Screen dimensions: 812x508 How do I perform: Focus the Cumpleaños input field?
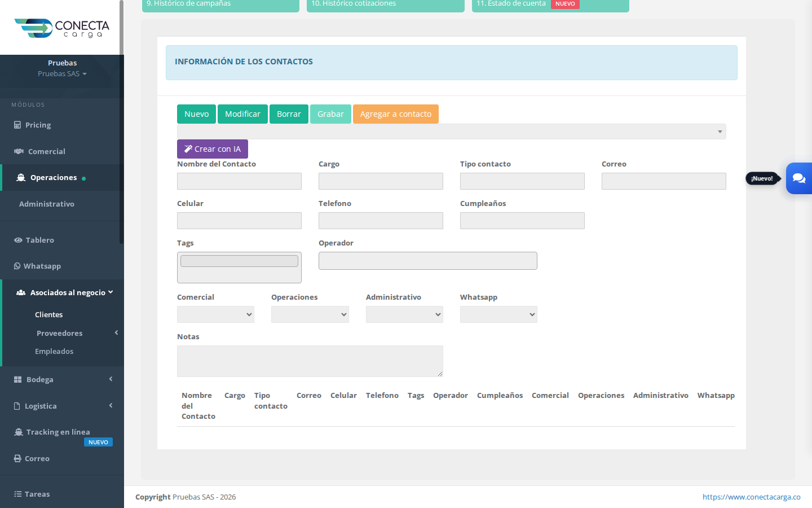522,221
